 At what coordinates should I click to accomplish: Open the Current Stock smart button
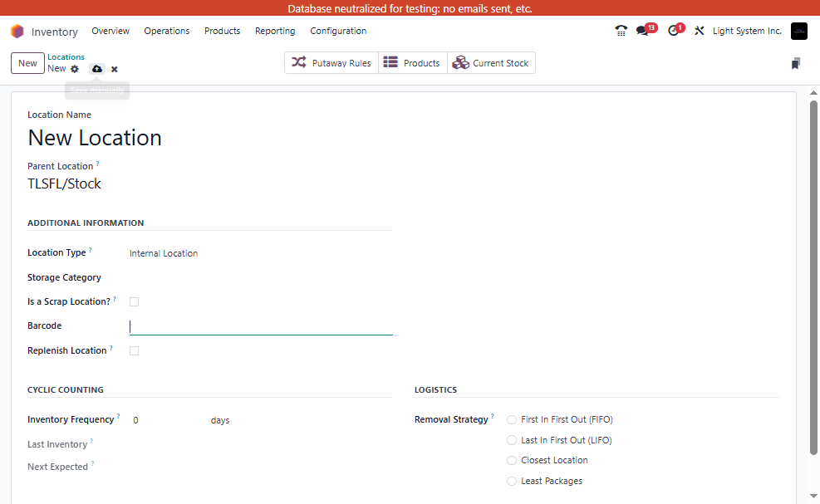491,63
